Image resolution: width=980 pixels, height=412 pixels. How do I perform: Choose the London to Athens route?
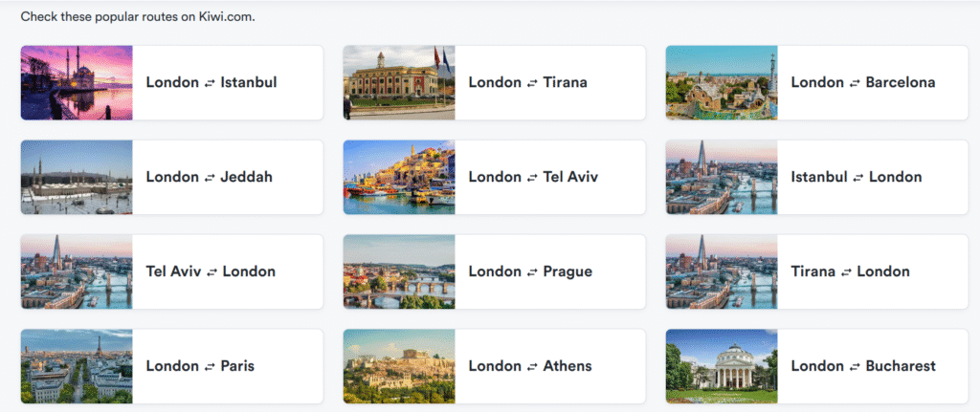pos(530,366)
